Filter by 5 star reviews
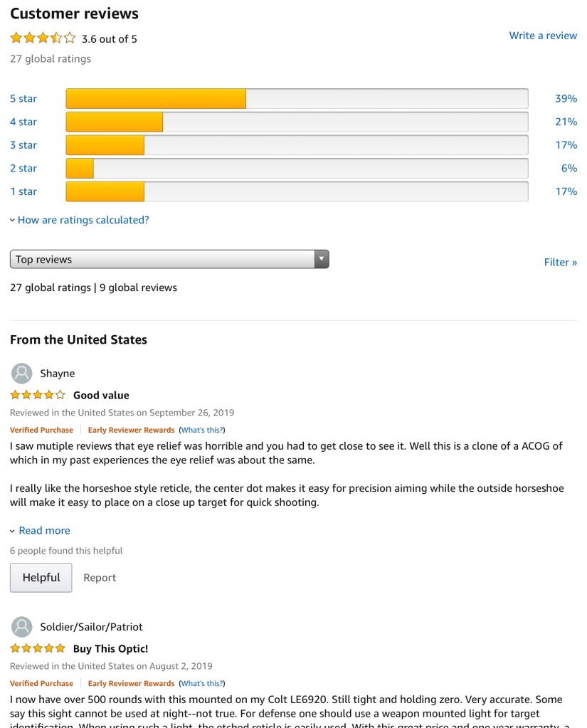The image size is (587, 728). [23, 99]
